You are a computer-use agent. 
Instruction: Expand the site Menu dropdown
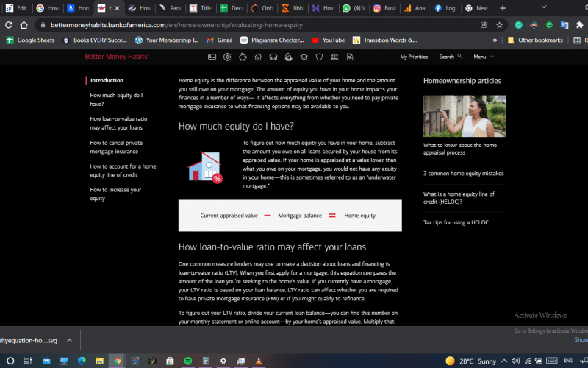(483, 57)
